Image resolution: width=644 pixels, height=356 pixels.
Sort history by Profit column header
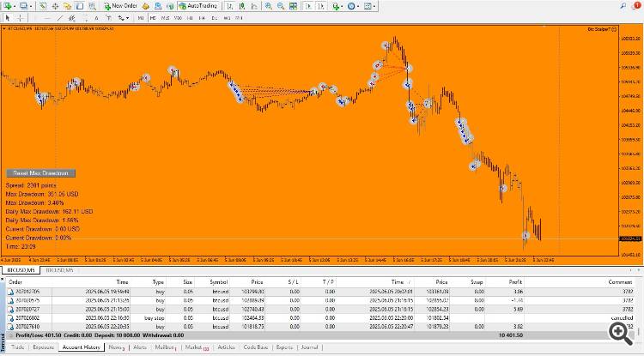514,282
